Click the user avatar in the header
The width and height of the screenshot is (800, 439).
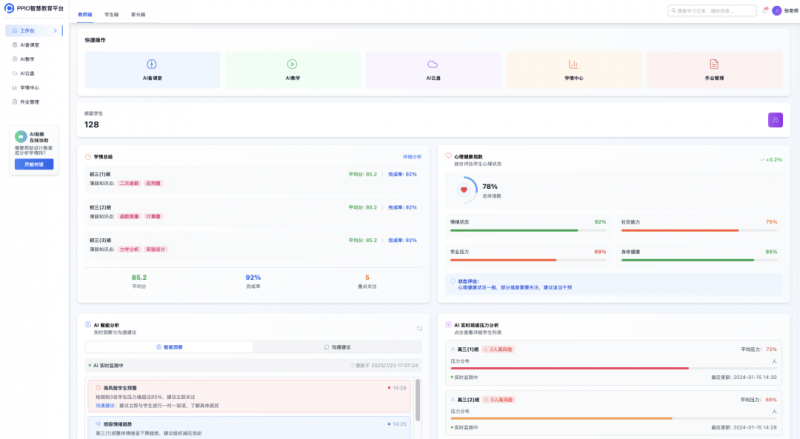[x=777, y=11]
